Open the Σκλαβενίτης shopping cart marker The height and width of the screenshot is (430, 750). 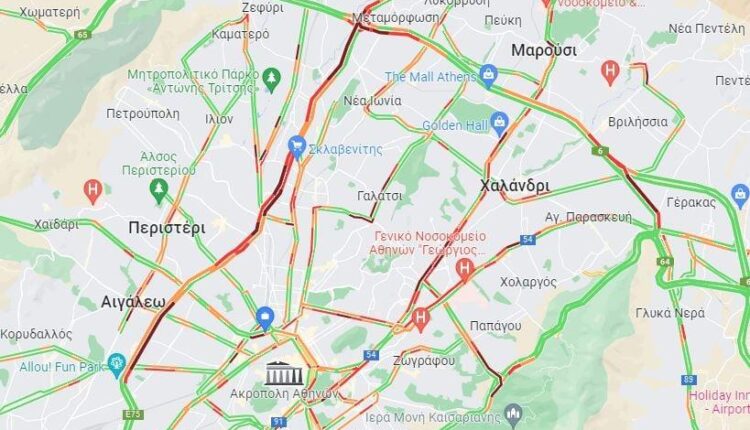297,148
